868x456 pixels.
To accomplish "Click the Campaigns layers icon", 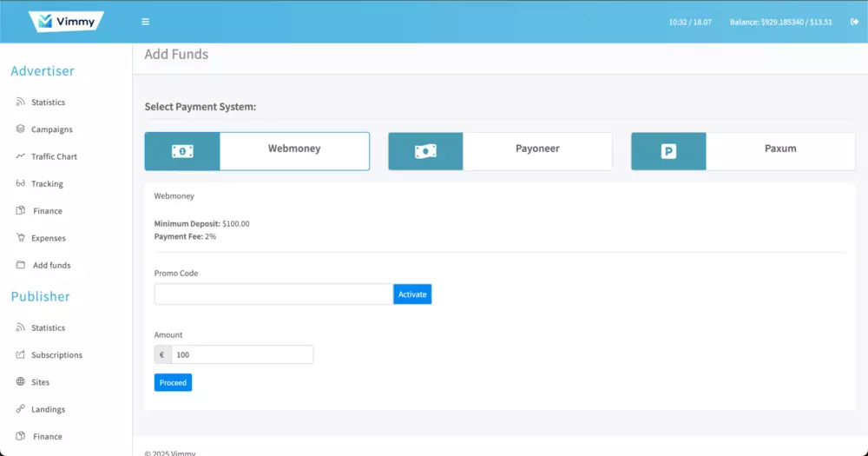I will (x=21, y=129).
